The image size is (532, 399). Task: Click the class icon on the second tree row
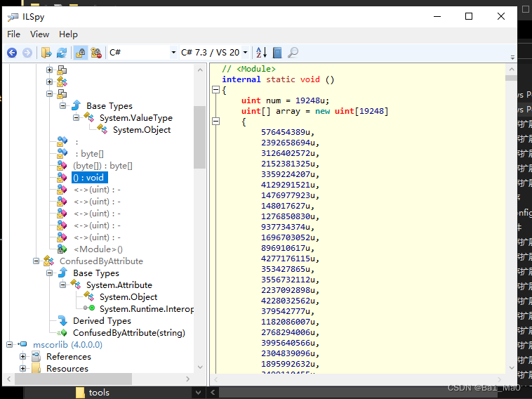62,82
